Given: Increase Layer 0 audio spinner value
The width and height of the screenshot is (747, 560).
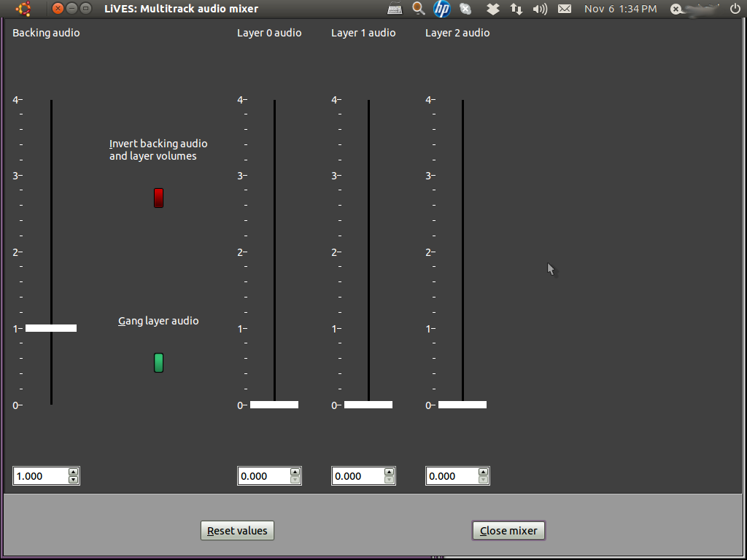Looking at the screenshot, I should click(295, 472).
